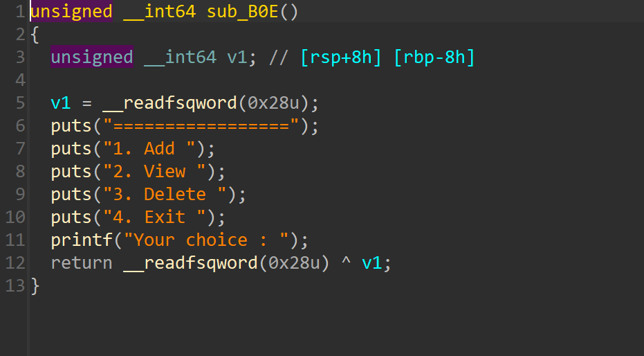The image size is (644, 356).
Task: Click the opening brace on line 2
Action: coord(35,35)
